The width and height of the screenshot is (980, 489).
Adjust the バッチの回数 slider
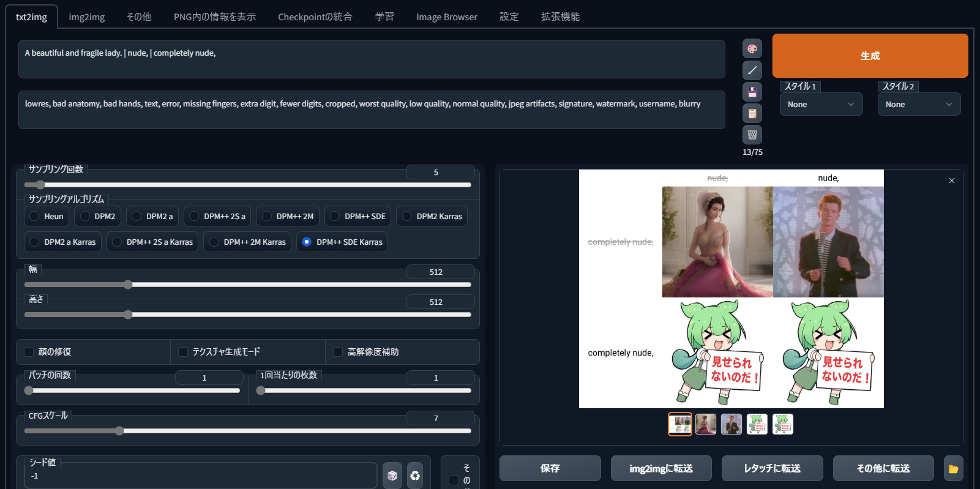132,390
